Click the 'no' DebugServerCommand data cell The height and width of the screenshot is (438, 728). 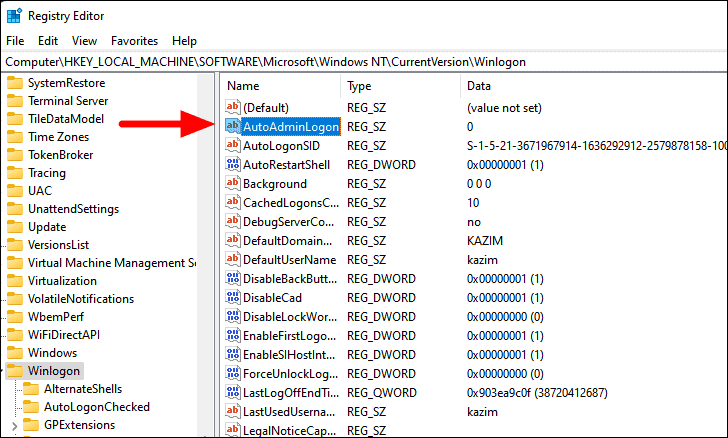pyautogui.click(x=474, y=222)
